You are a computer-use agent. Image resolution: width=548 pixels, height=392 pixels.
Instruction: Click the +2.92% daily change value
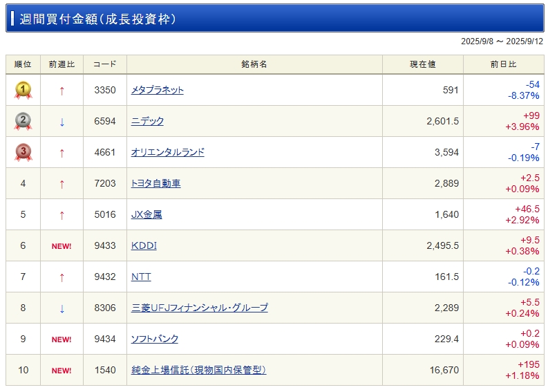coord(522,221)
